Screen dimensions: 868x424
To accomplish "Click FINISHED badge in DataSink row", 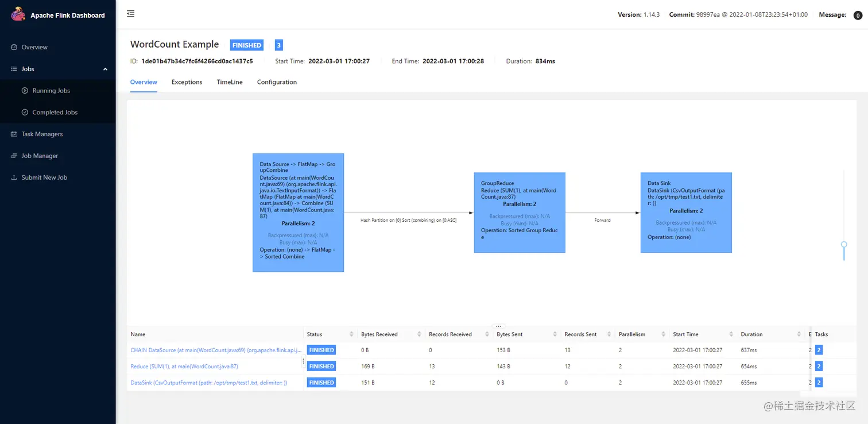I will pos(321,383).
